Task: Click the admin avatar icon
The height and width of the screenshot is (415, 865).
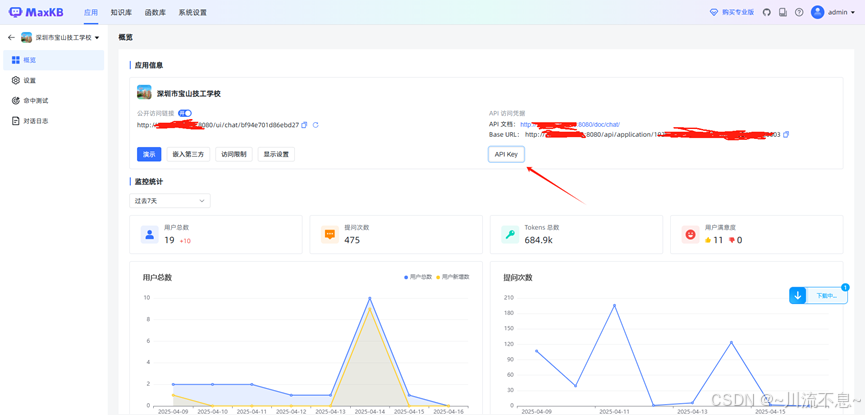Action: (x=818, y=12)
